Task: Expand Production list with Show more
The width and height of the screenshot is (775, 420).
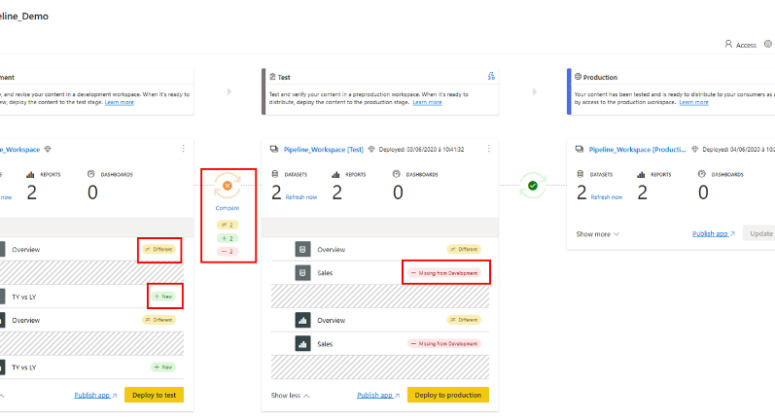Action: [x=598, y=234]
